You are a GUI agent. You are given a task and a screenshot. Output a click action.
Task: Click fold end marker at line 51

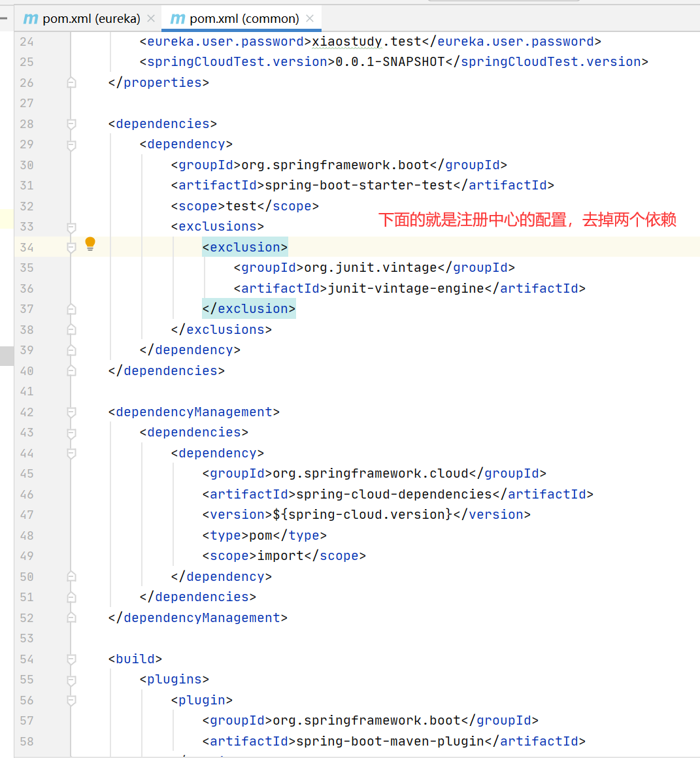point(71,597)
